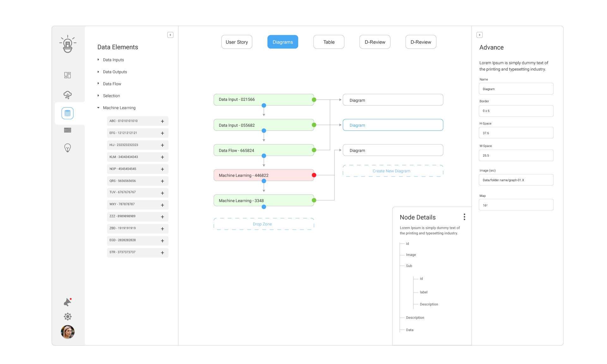Viewport: 607px width, 364px height.
Task: Switch to the Table tab
Action: (x=329, y=42)
